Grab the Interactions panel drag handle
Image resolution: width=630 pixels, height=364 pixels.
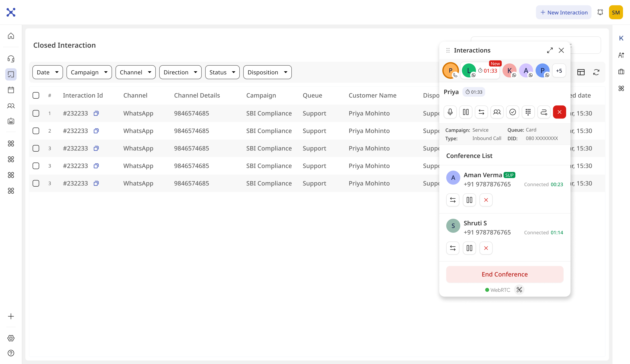448,50
